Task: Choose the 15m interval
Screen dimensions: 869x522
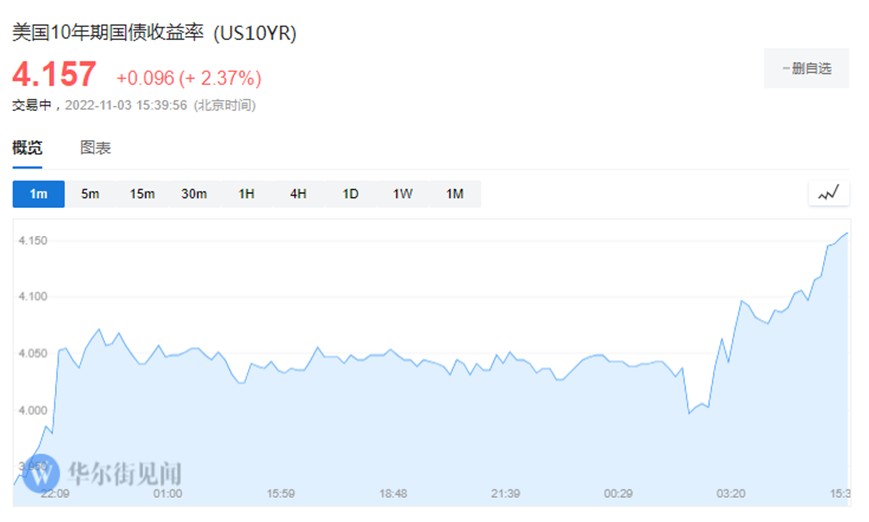Action: tap(142, 194)
